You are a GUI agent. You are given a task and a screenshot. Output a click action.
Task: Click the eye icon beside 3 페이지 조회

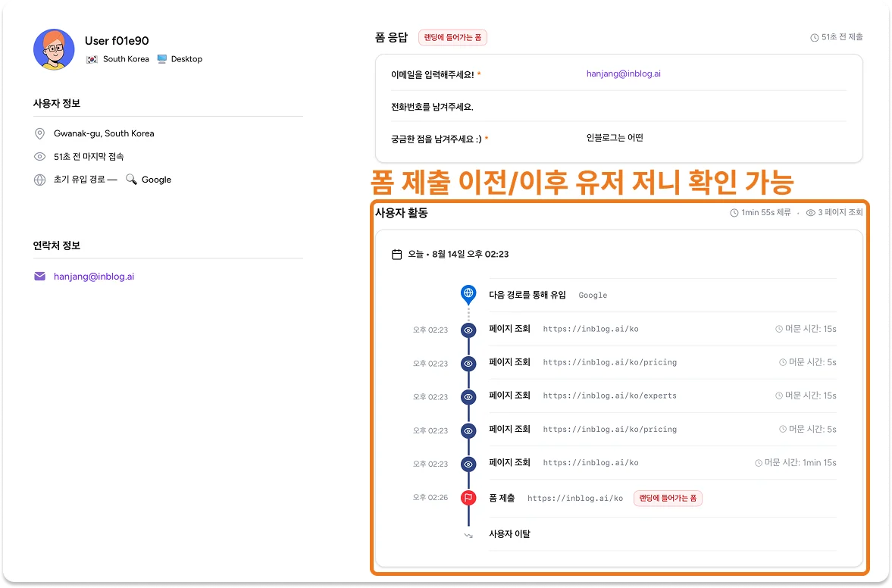(811, 213)
